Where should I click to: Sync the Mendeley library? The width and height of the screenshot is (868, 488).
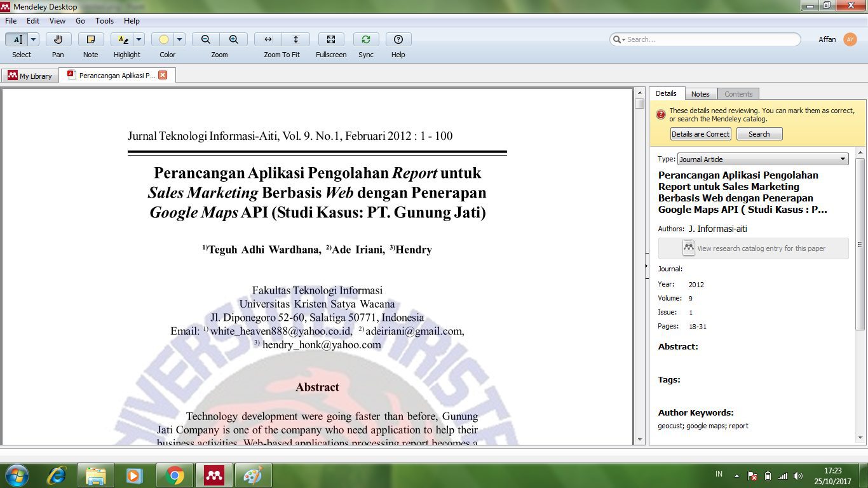(366, 39)
